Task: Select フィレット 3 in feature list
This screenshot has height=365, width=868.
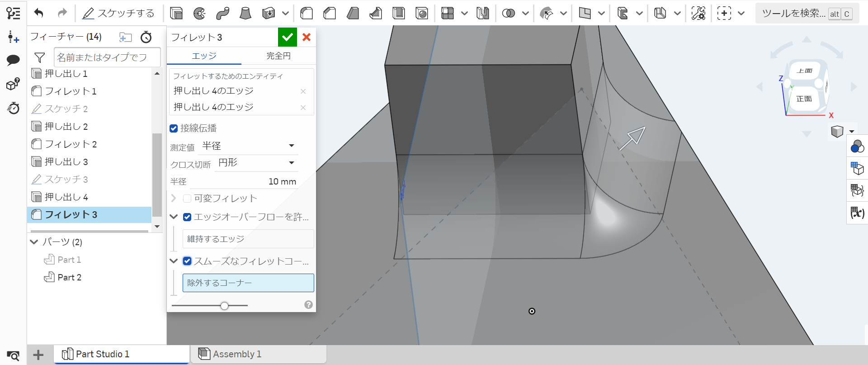Action: coord(89,214)
